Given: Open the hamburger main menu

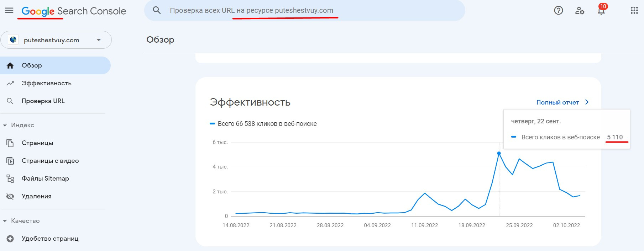Looking at the screenshot, I should [9, 11].
